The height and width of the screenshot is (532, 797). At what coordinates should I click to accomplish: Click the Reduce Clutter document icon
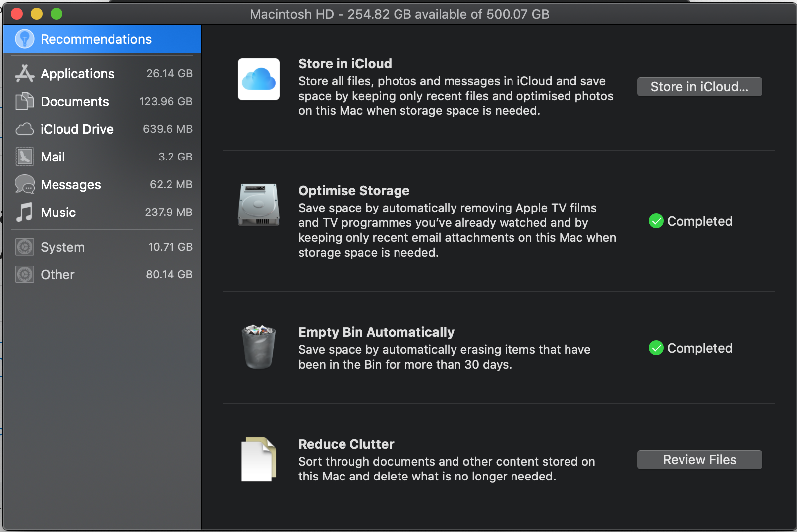point(258,459)
